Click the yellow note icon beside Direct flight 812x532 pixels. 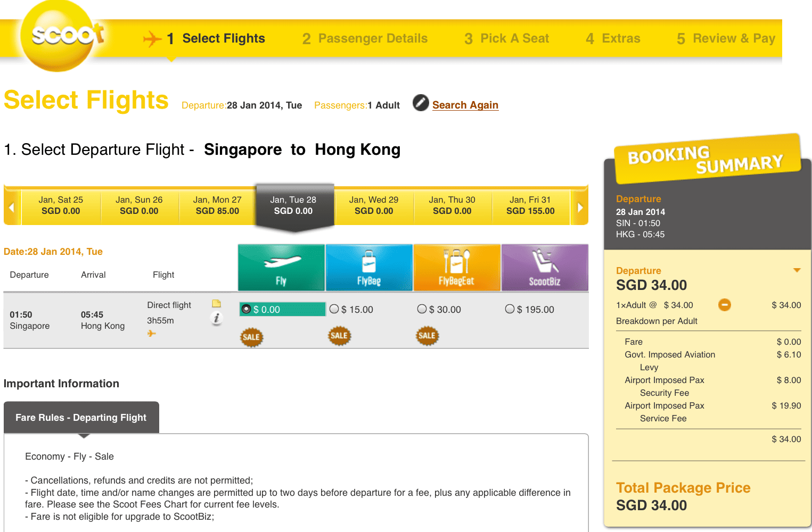(216, 304)
